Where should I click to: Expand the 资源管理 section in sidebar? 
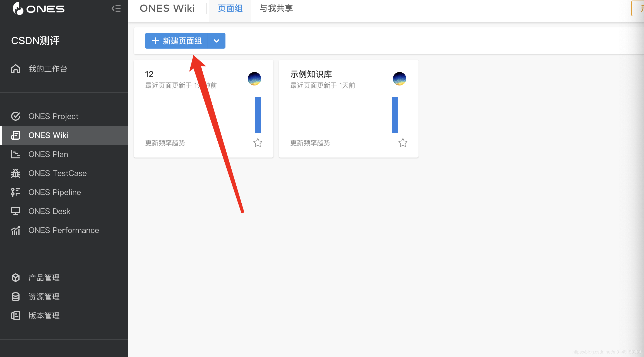point(44,296)
